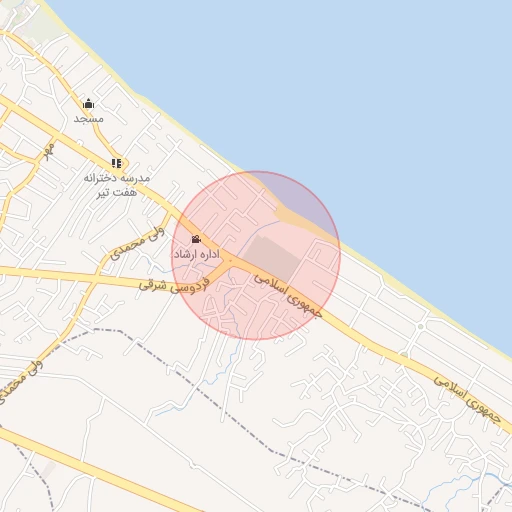Click the مهر street label
The height and width of the screenshot is (512, 512).
[x=49, y=151]
